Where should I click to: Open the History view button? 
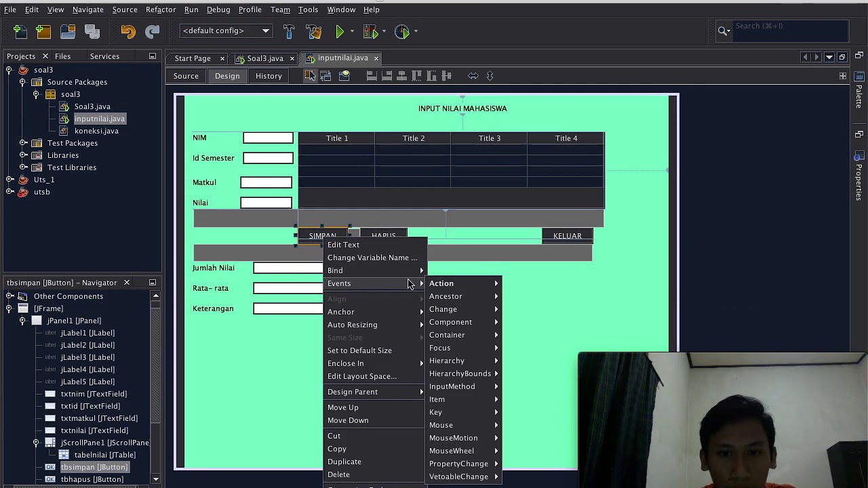pyautogui.click(x=269, y=76)
